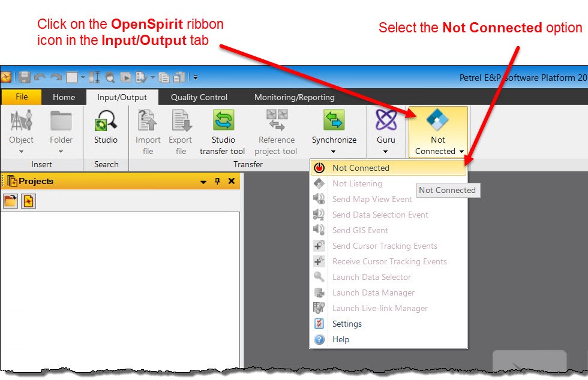The width and height of the screenshot is (588, 380).
Task: Toggle the Projects pane auto-hide pin
Action: 217,182
